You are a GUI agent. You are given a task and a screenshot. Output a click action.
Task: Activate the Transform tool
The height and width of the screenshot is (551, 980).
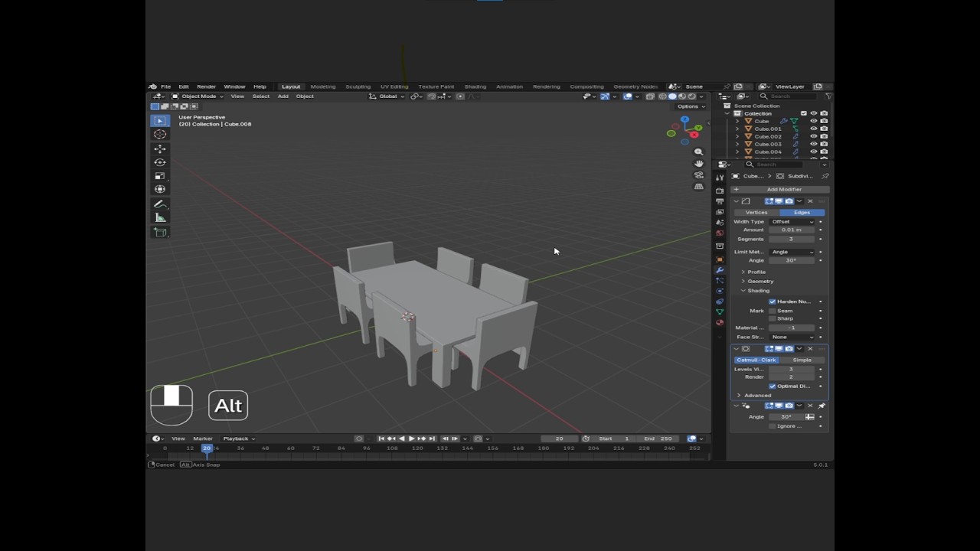[x=160, y=189]
